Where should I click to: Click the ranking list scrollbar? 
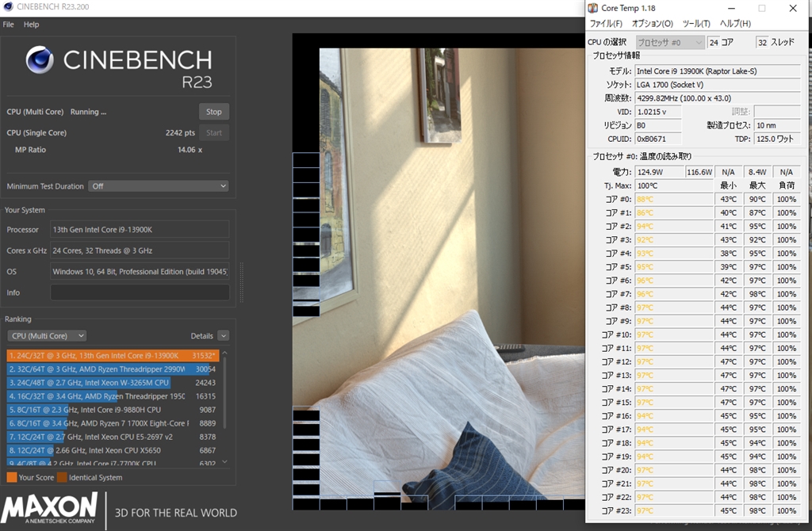tap(224, 393)
